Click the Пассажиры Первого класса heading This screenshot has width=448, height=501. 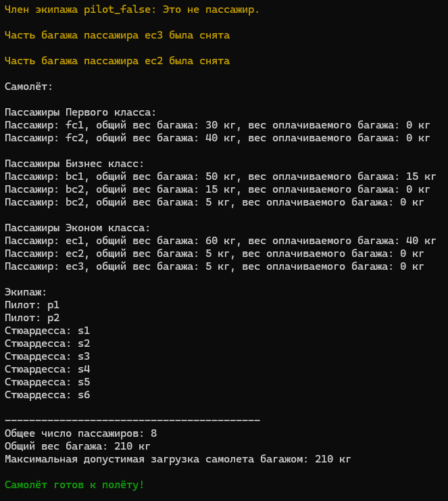80,112
